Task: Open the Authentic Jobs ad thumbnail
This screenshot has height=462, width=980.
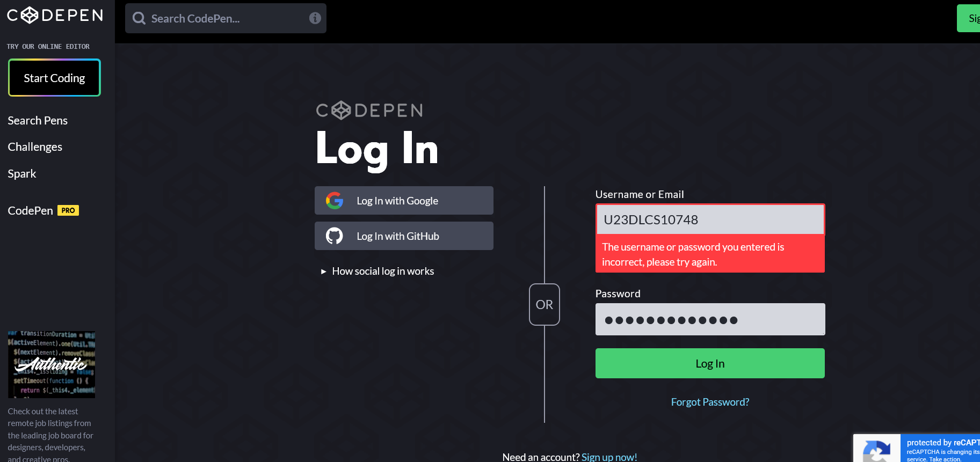Action: click(52, 364)
